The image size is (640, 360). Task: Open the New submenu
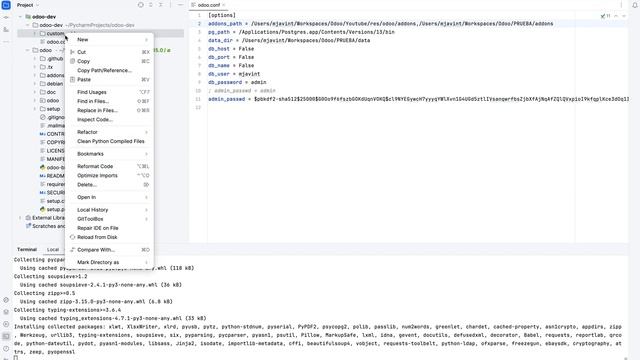[109, 40]
